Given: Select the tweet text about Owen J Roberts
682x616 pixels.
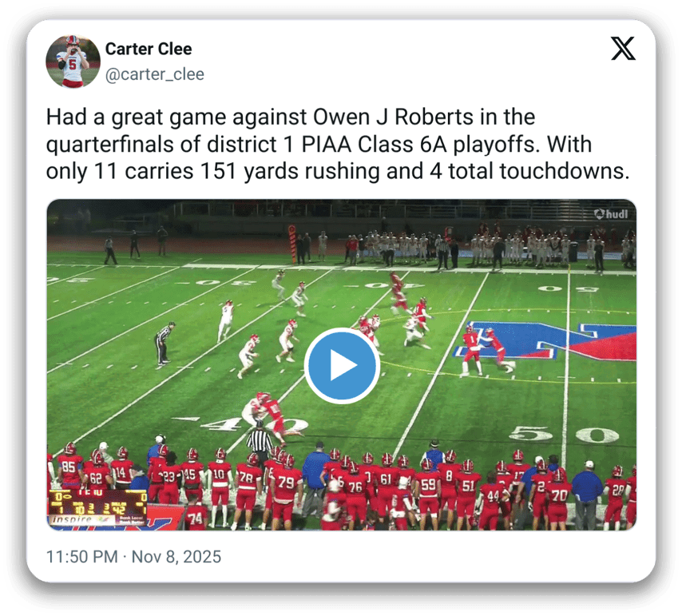Looking at the screenshot, I should (338, 144).
